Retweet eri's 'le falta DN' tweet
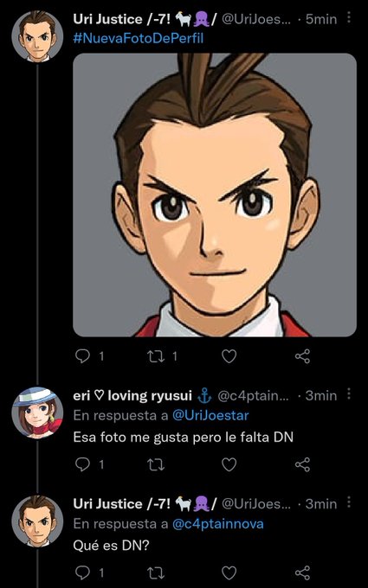 [x=156, y=464]
